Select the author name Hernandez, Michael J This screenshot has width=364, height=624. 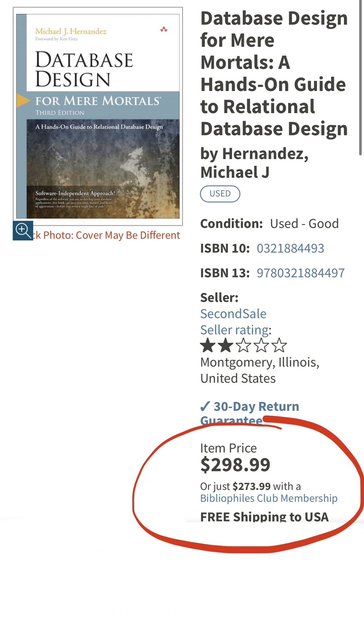[254, 162]
